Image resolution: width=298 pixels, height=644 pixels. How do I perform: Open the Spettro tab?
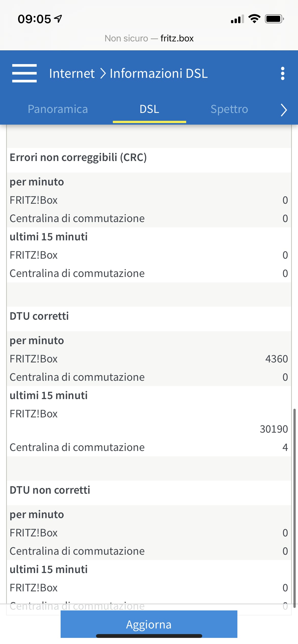tap(229, 109)
